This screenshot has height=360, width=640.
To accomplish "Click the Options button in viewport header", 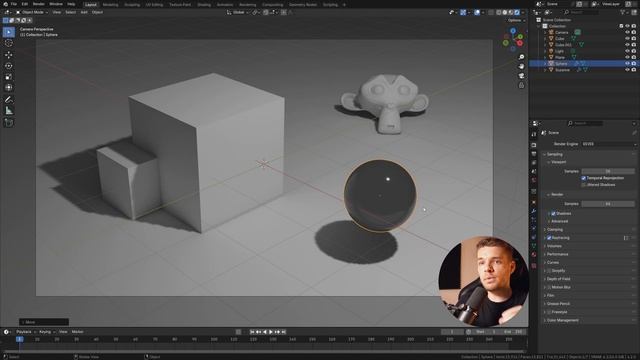I will click(515, 20).
